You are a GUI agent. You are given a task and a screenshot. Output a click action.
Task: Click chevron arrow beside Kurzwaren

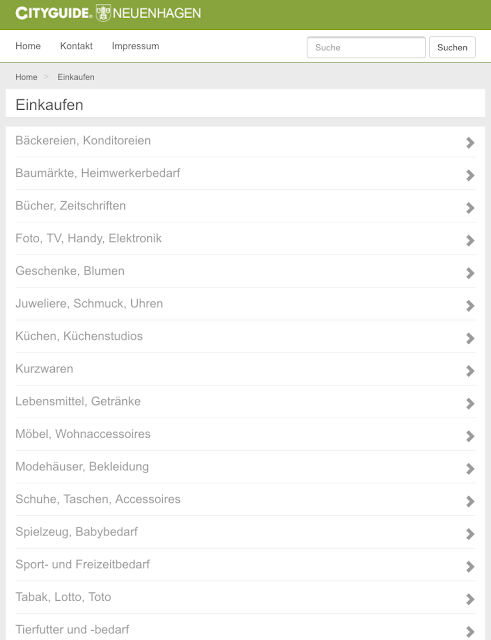(470, 371)
